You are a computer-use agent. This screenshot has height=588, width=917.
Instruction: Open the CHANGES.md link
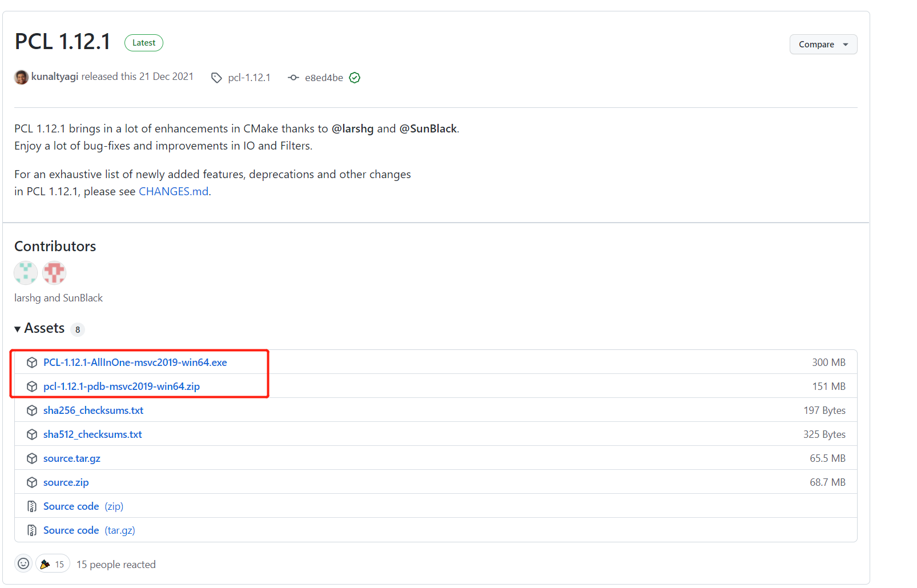pyautogui.click(x=173, y=191)
